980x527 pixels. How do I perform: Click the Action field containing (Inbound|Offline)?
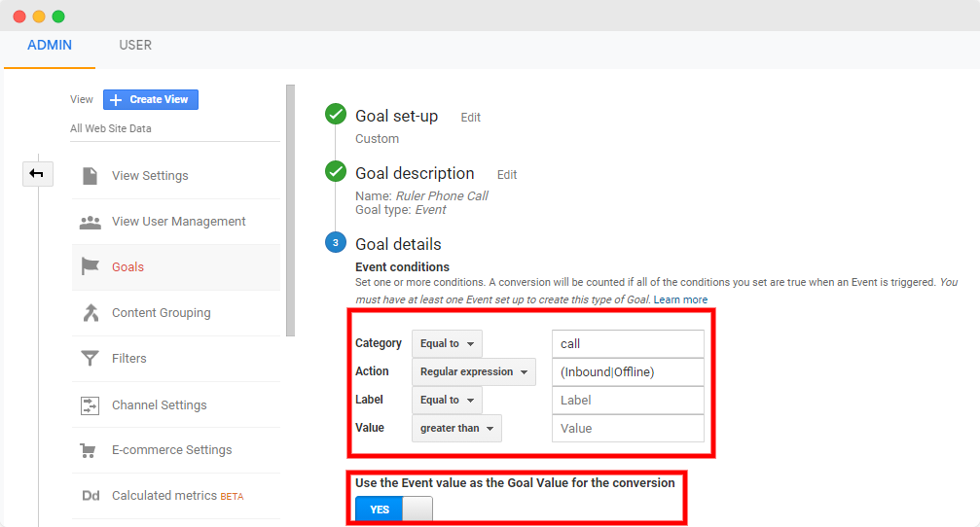coord(628,372)
